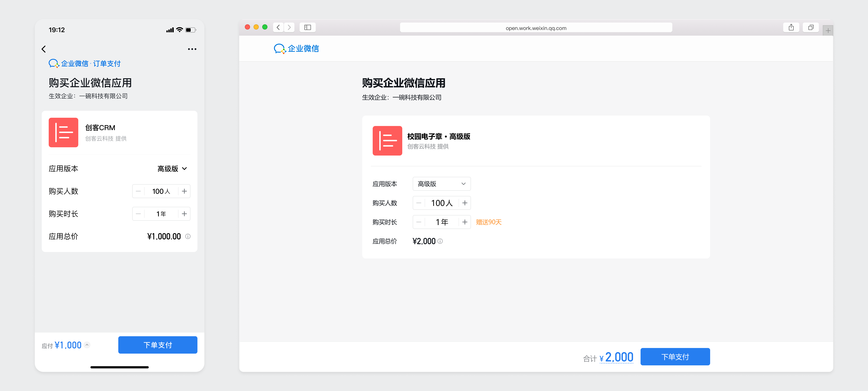Click the web 下单支付 button
Viewport: 868px width, 391px height.
[x=675, y=357]
